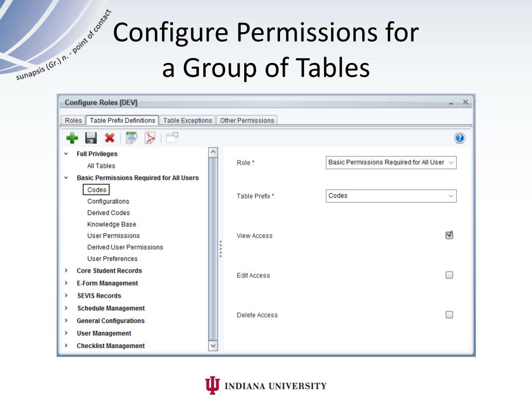532x399 pixels.
Task: Select the All Tables tree item
Action: (x=101, y=166)
